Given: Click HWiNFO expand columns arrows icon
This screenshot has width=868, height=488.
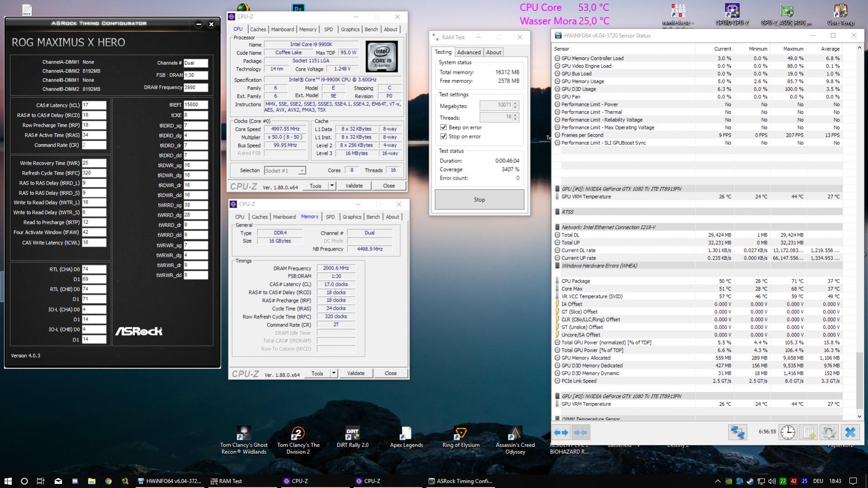Looking at the screenshot, I should [561, 432].
